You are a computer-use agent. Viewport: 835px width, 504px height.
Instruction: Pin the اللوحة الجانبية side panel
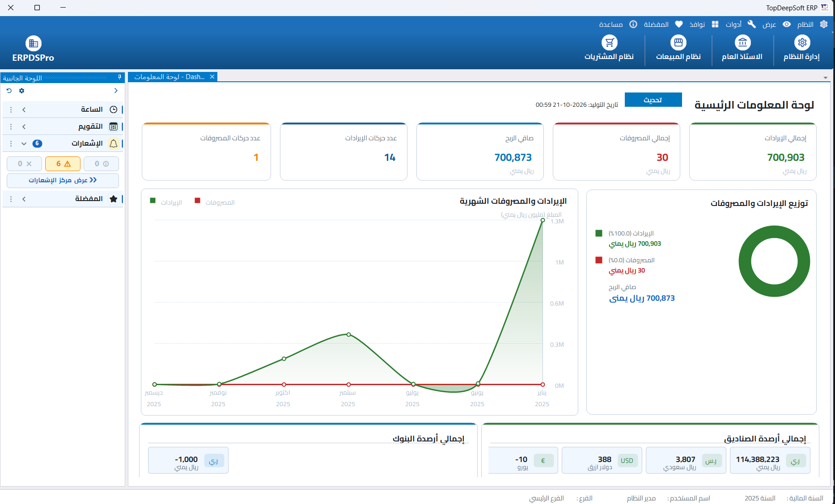click(119, 77)
